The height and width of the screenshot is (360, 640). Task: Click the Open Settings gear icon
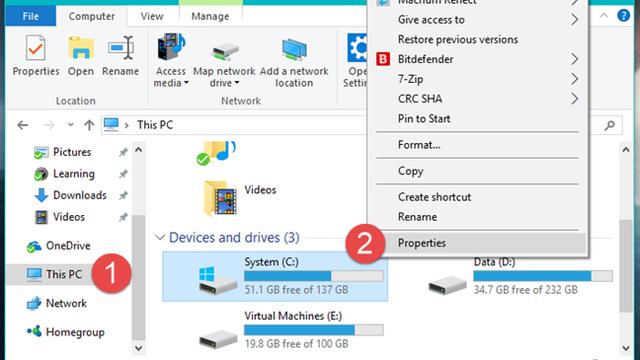(x=357, y=48)
